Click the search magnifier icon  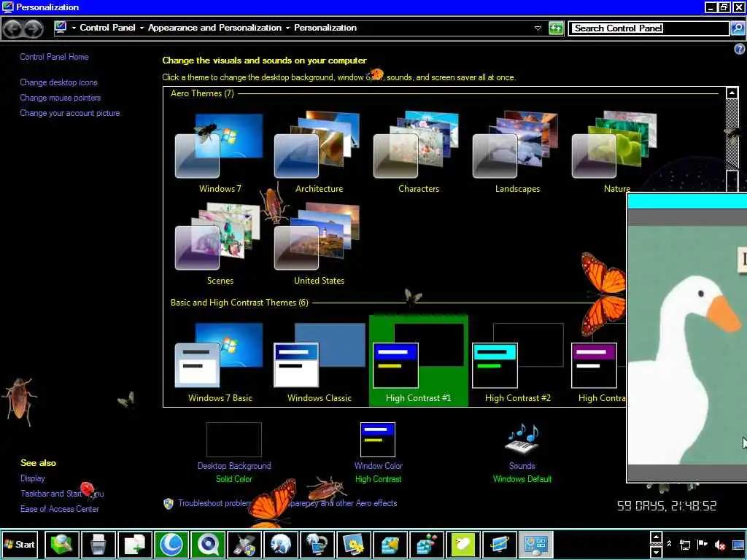pyautogui.click(x=737, y=28)
